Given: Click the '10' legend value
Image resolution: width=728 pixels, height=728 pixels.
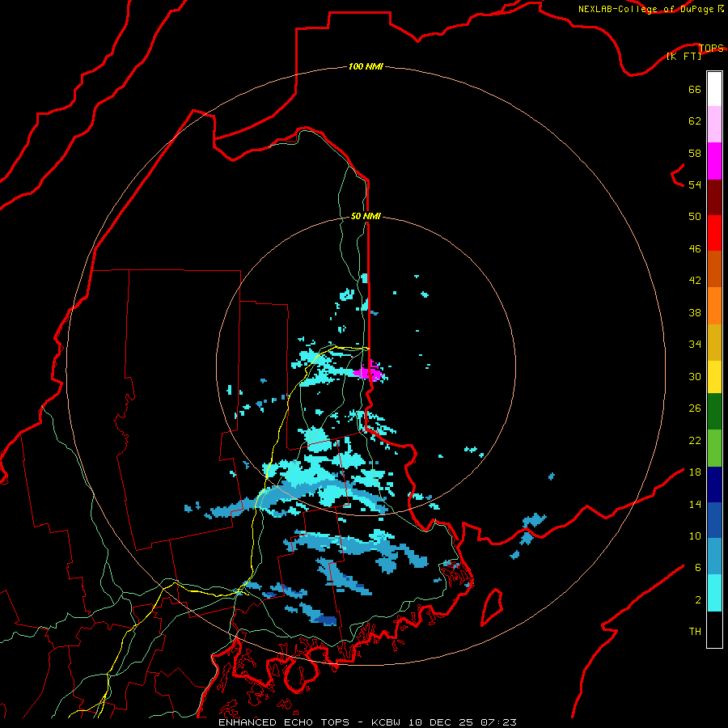Looking at the screenshot, I should 695,535.
